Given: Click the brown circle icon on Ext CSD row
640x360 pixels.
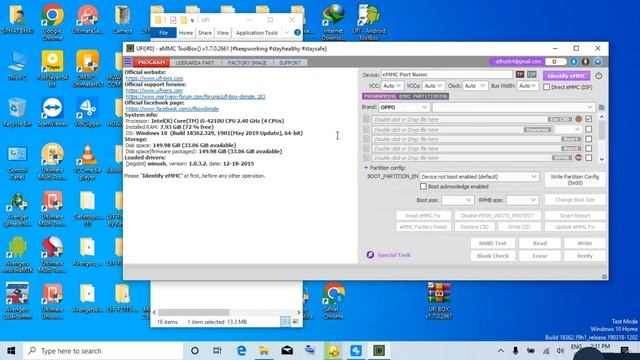Looking at the screenshot, I should 578,119.
